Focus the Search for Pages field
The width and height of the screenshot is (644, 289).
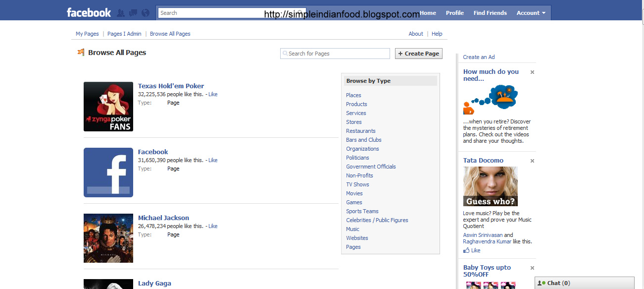click(335, 54)
